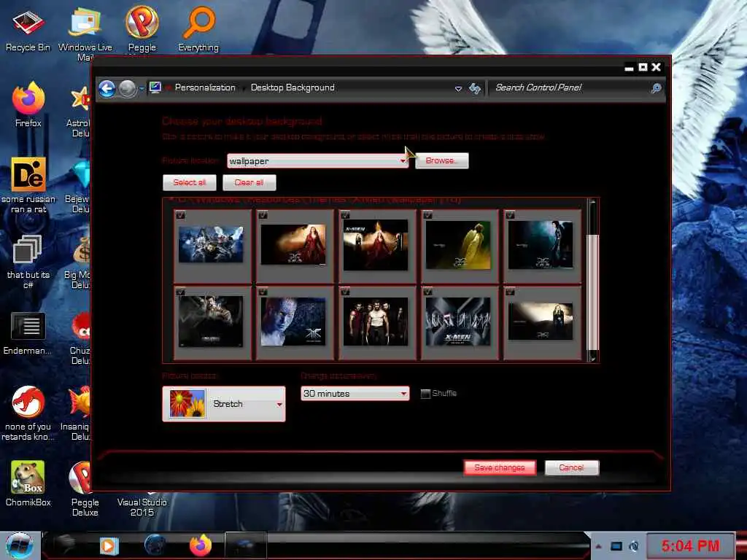Screen dimensions: 747x560
Task: Click the Visual Studio 2015 desktop label
Action: (x=142, y=507)
